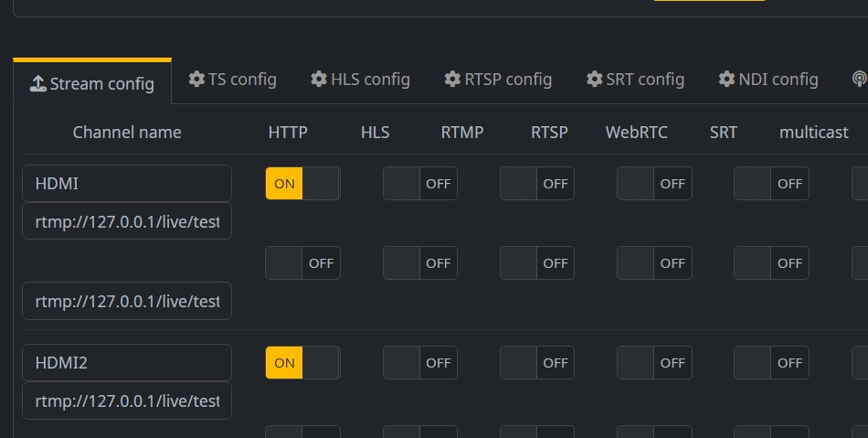Viewport: 868px width, 438px height.
Task: Focus the rtmp URL field directly under HDMI
Action: [x=127, y=221]
